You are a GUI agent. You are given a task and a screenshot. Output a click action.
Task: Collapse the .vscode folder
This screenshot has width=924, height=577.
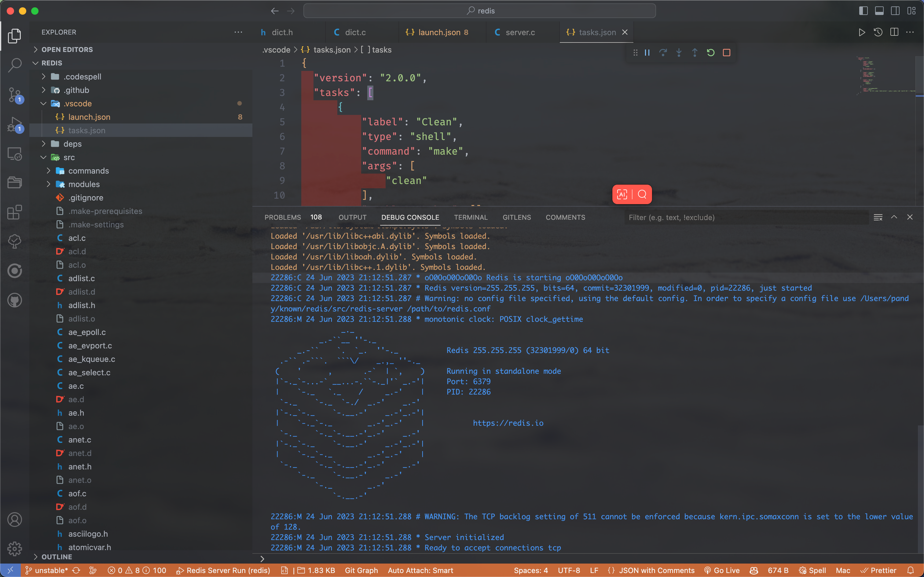43,103
